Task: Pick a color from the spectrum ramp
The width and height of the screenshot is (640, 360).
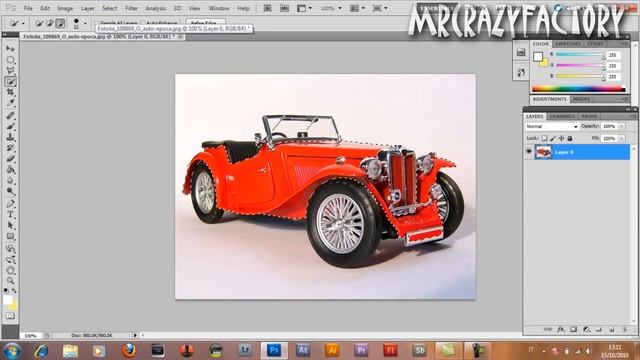Action: (x=578, y=89)
